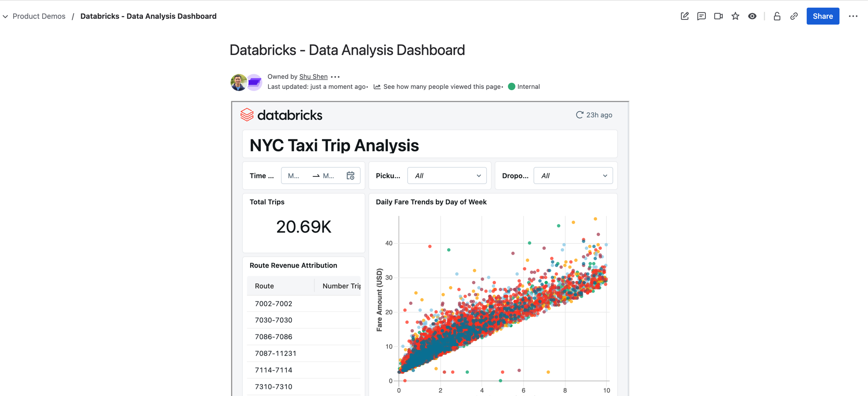Image resolution: width=868 pixels, height=396 pixels.
Task: Click the dashboard refresh icon
Action: tap(580, 115)
